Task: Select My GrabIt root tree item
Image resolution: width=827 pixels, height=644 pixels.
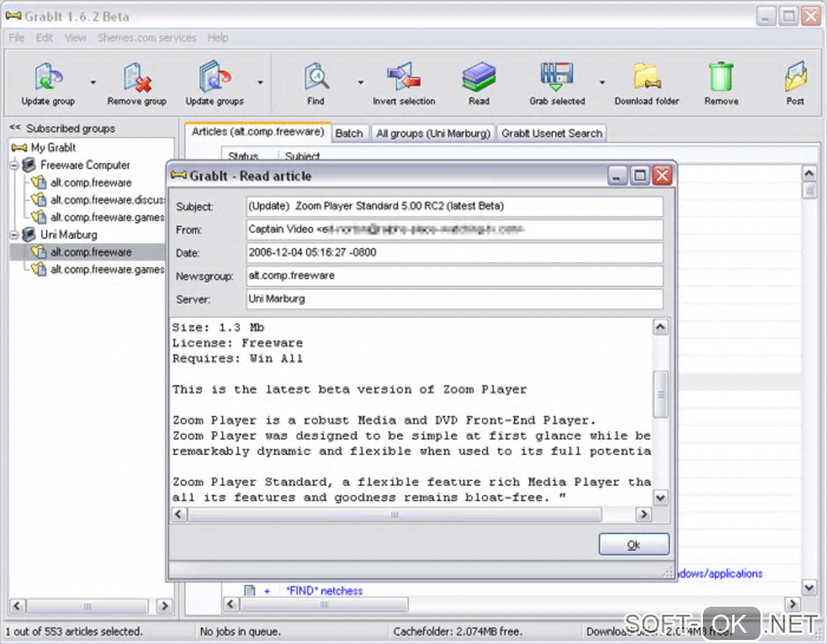Action: (45, 148)
